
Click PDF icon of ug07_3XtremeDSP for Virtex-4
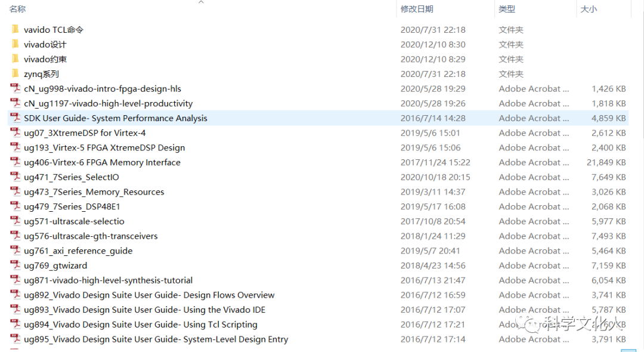[x=15, y=132]
